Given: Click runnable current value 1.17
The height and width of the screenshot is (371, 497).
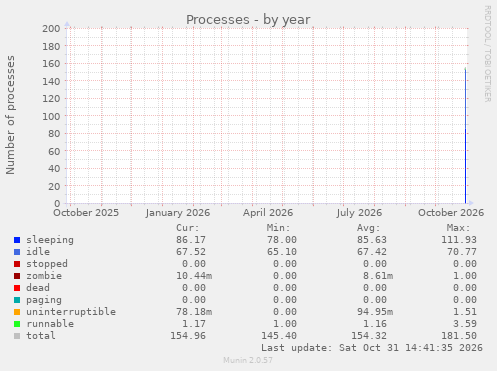Looking at the screenshot, I should click(194, 324).
